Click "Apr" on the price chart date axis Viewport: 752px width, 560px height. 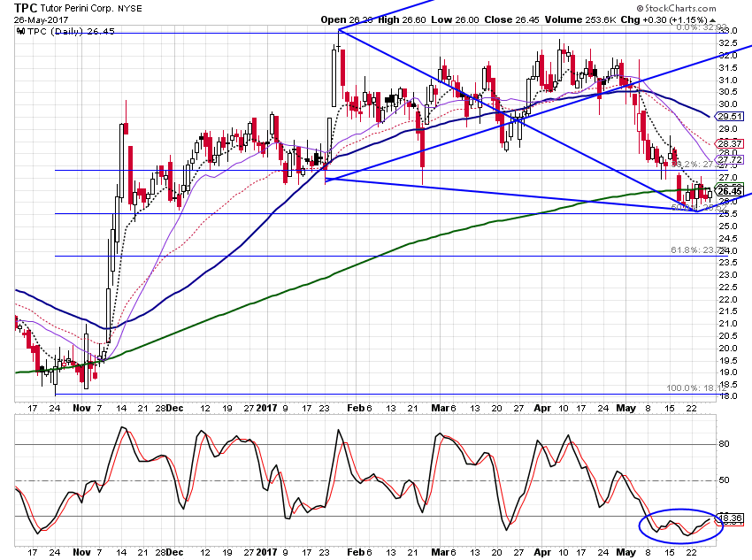pyautogui.click(x=542, y=408)
